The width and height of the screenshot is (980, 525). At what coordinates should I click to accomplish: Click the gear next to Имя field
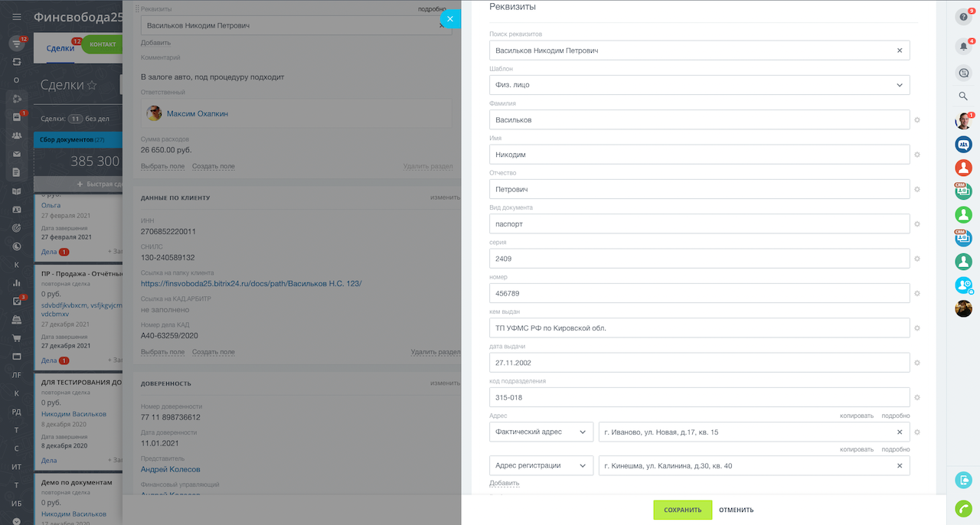[917, 155]
